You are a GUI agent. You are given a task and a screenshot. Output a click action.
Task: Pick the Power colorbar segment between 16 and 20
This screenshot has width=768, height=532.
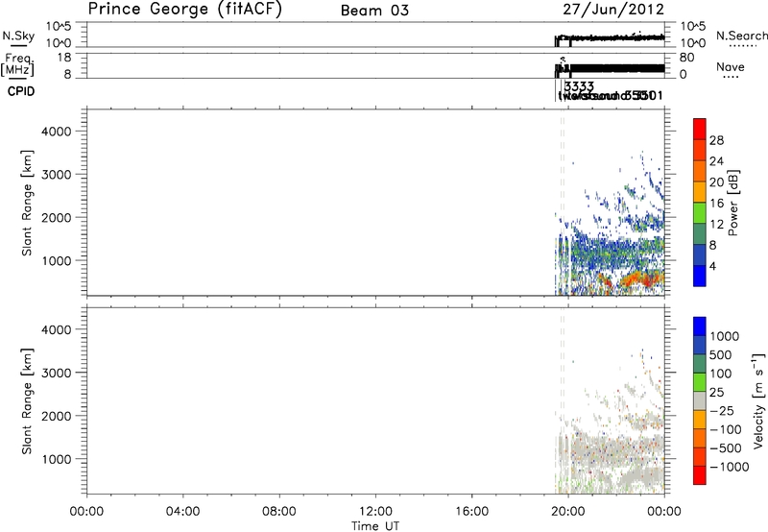(700, 192)
